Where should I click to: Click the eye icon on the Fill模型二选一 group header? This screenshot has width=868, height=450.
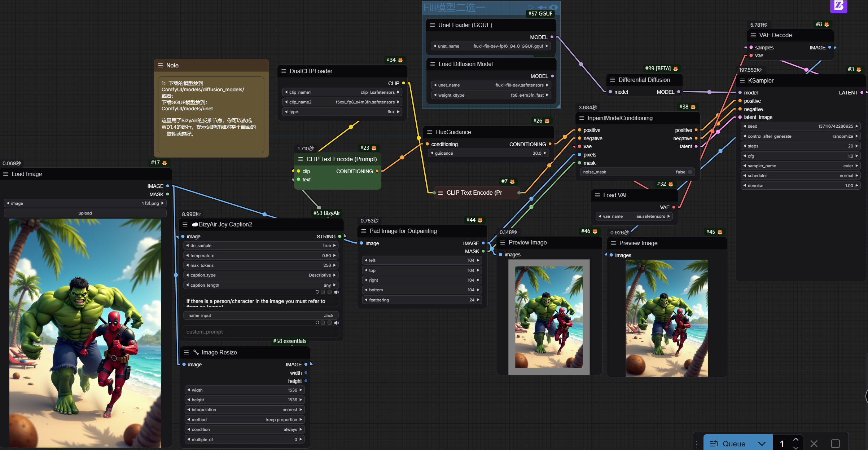pyautogui.click(x=554, y=7)
